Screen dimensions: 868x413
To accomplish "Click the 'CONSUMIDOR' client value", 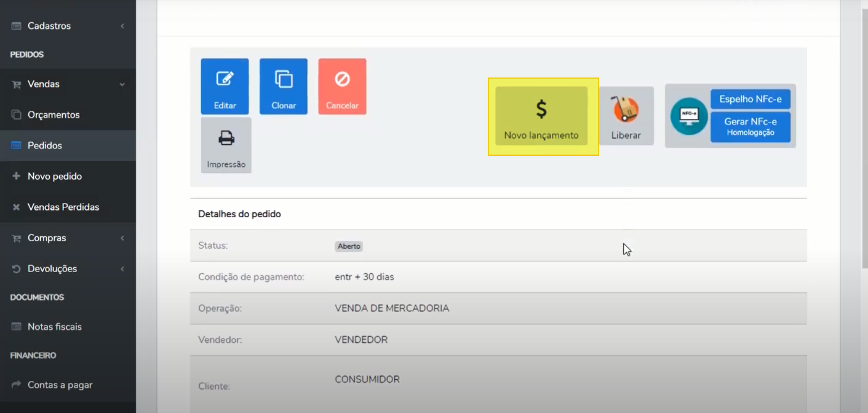I will [x=367, y=379].
